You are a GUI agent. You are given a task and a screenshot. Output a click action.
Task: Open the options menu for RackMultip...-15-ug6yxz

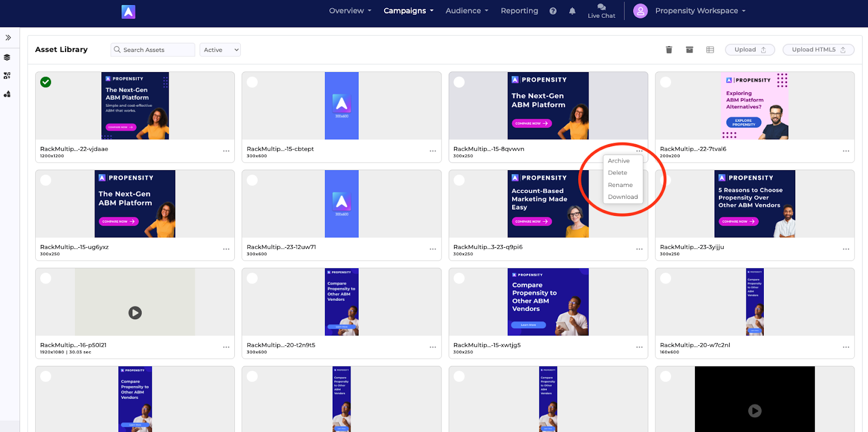(x=226, y=249)
